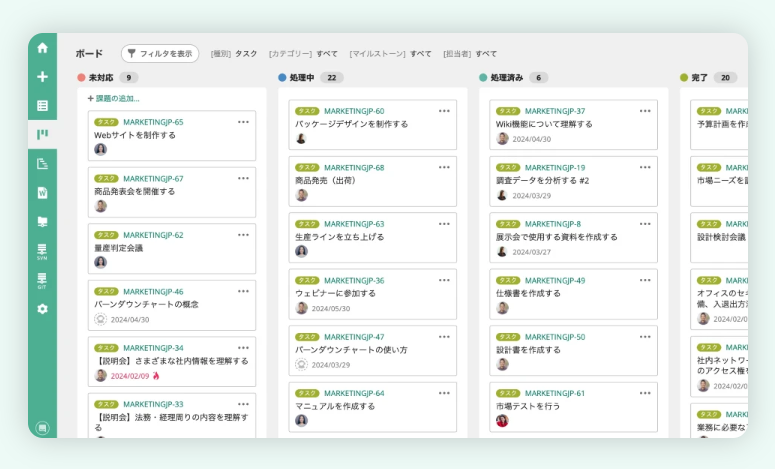
Task: Open the マイルストーン すべて filter dropdown
Action: 390,53
